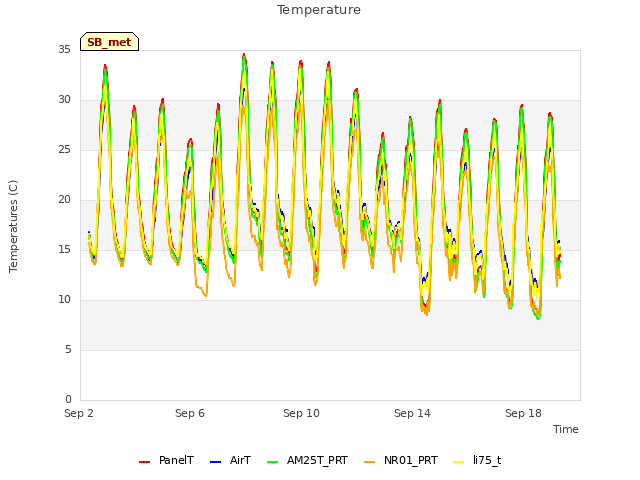
Task: Click the Sep 6 axis tick label
Action: tap(190, 413)
